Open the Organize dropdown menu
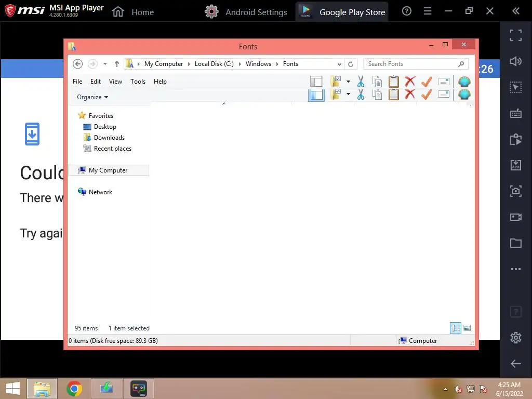This screenshot has height=399, width=532. pyautogui.click(x=92, y=97)
